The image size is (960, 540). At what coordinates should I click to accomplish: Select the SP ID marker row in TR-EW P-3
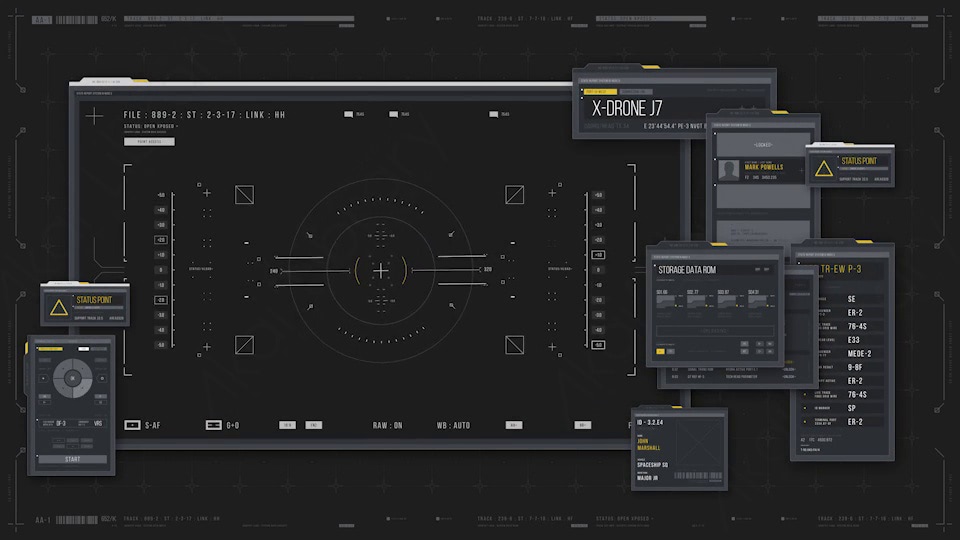tap(844, 408)
